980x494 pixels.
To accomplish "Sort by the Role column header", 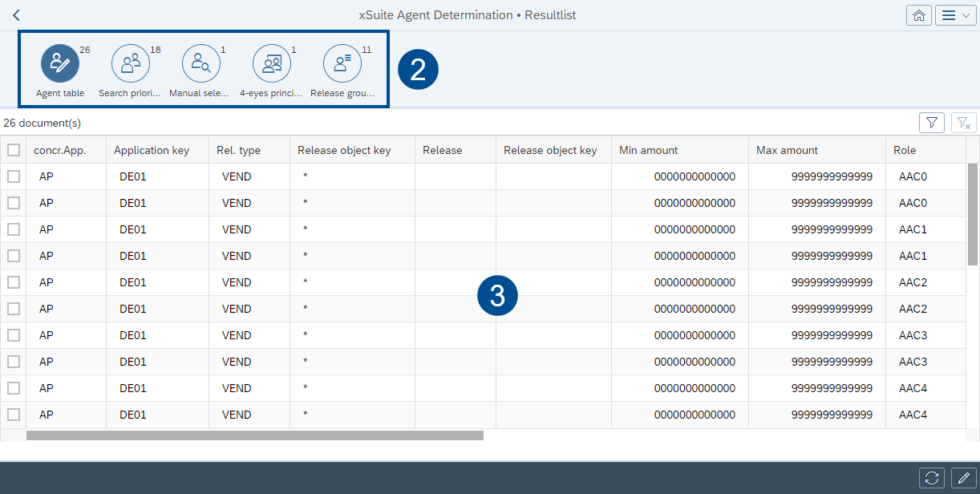I will [x=905, y=150].
